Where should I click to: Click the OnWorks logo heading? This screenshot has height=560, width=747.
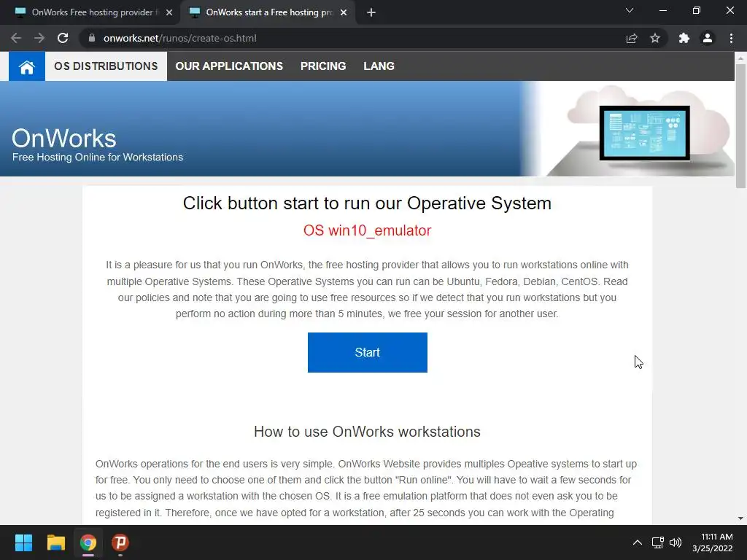[64, 138]
